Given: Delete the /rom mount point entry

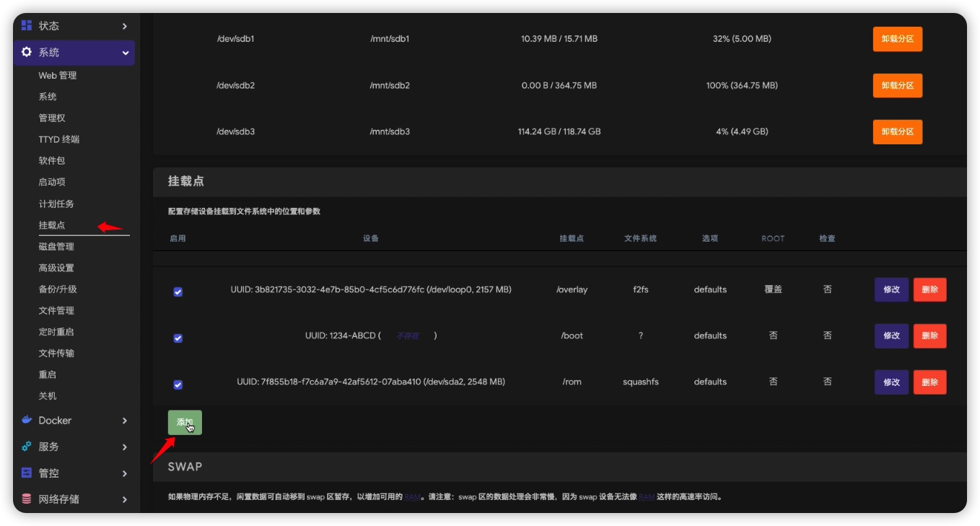Looking at the screenshot, I should tap(929, 382).
